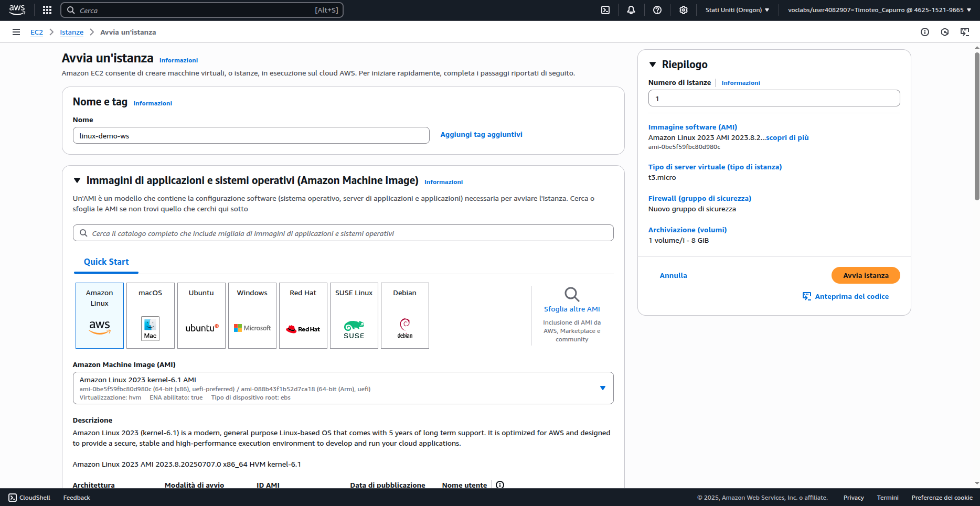The image size is (980, 506).
Task: Go to Istanze breadcrumb link
Action: coord(72,32)
